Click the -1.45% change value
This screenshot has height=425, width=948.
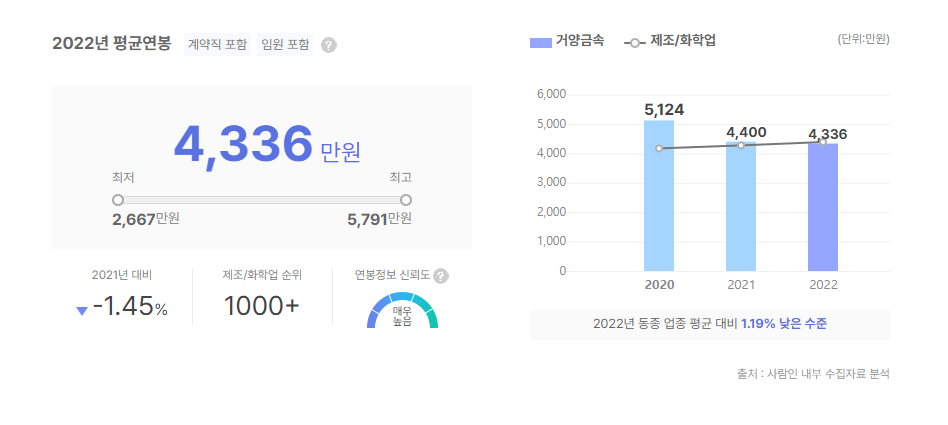(x=130, y=308)
